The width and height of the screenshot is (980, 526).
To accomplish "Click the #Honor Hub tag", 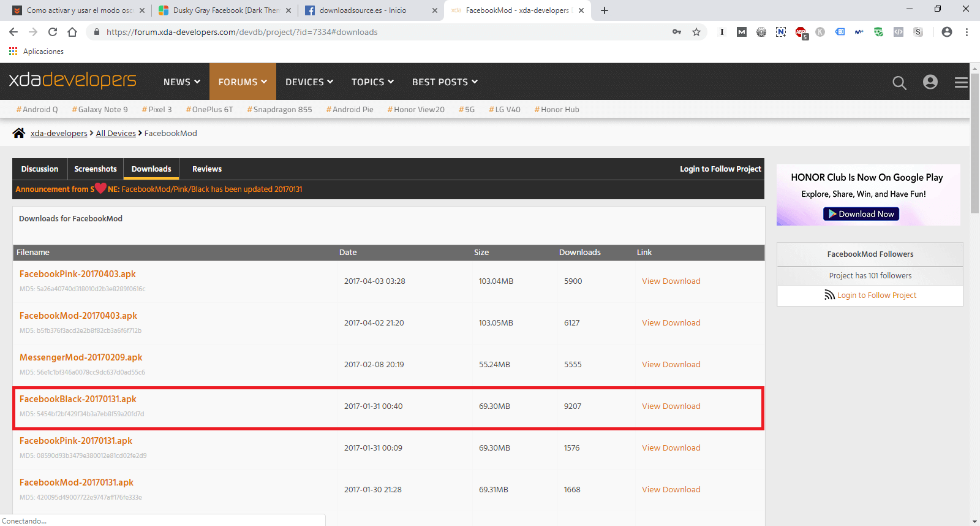I will 557,109.
